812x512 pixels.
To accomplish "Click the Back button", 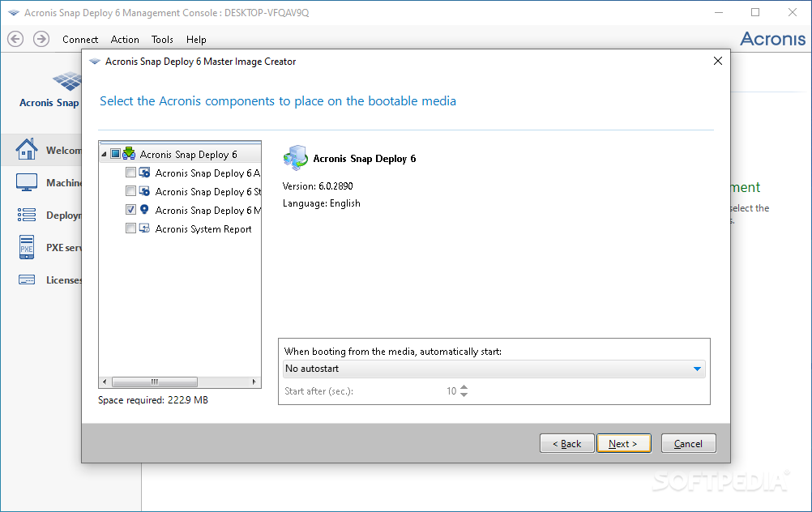I will (567, 444).
